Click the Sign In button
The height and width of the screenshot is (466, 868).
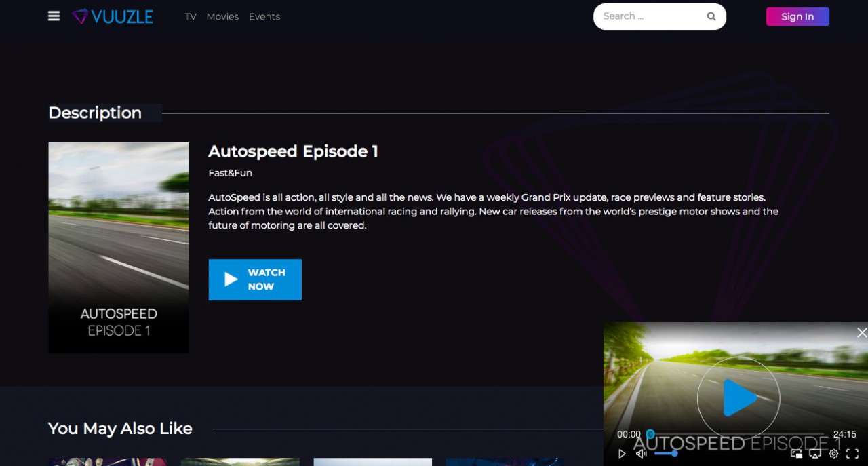tap(797, 16)
